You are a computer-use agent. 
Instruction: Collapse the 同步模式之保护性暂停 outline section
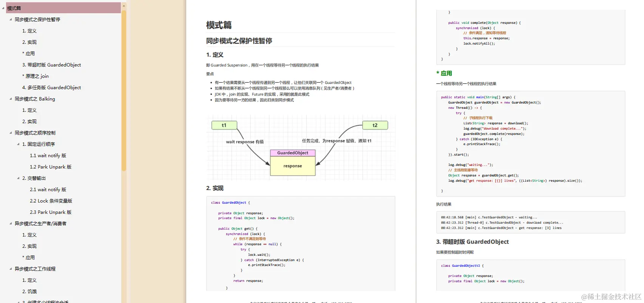click(11, 19)
